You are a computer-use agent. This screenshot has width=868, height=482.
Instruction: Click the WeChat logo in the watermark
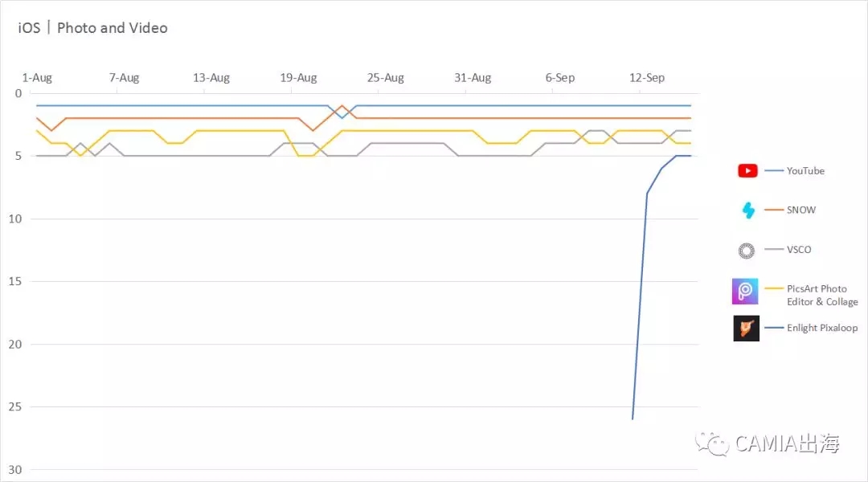713,443
